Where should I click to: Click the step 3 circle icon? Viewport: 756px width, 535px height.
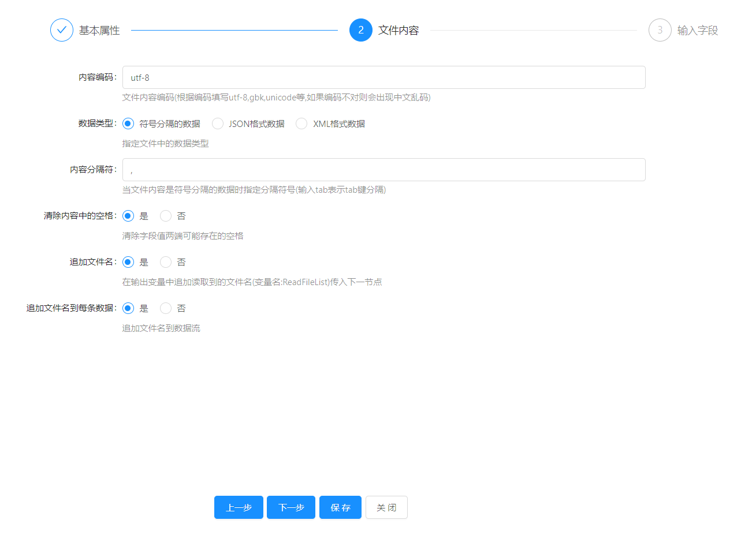tap(660, 30)
